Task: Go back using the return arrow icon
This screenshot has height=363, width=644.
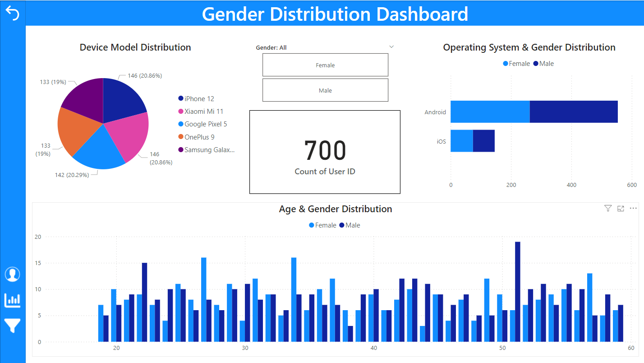Action: [13, 13]
